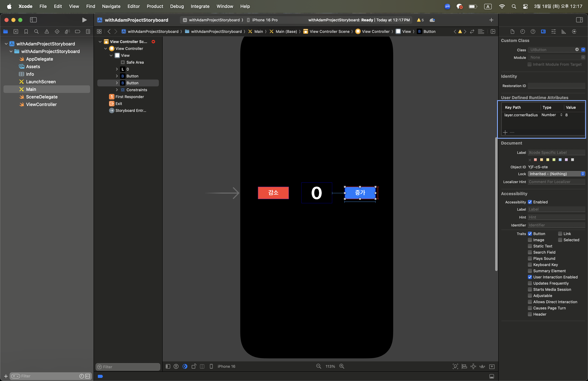Viewport: 588px width, 381px height.
Task: Check the Link trait
Action: click(560, 234)
